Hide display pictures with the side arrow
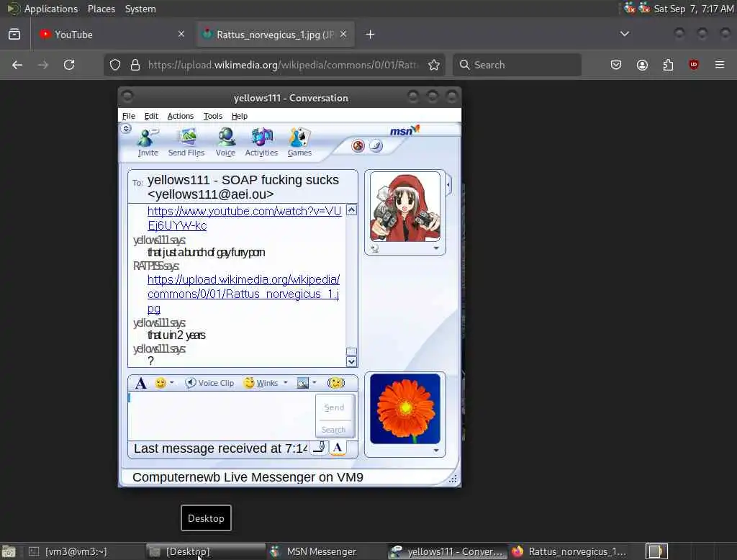The width and height of the screenshot is (737, 560). 448,184
